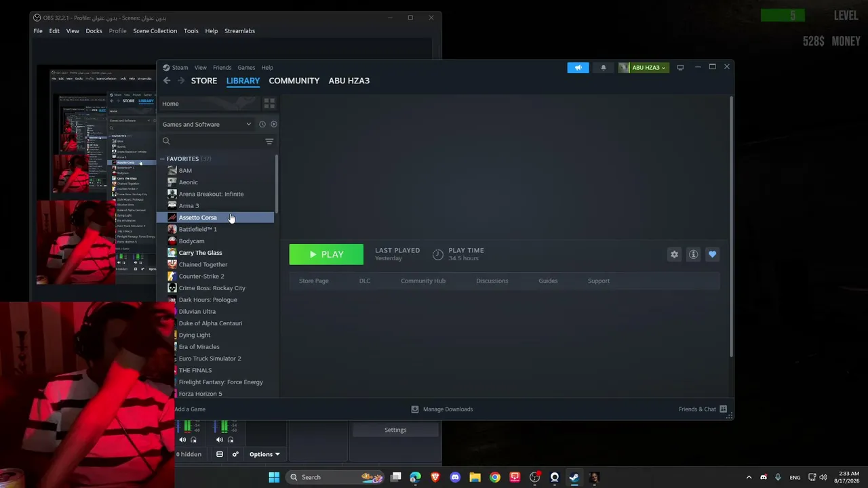Open Steam announcements megaphone button
868x488 pixels.
tap(578, 68)
